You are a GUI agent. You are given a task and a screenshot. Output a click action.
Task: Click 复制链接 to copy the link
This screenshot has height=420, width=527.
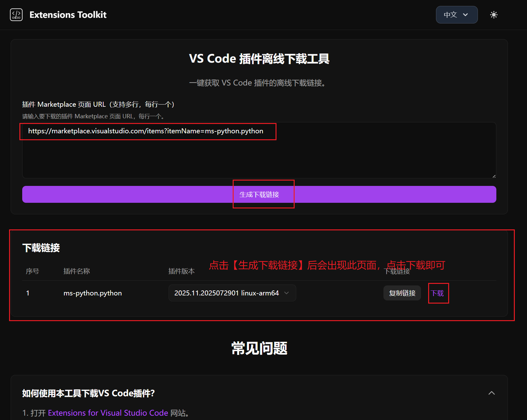click(x=402, y=293)
